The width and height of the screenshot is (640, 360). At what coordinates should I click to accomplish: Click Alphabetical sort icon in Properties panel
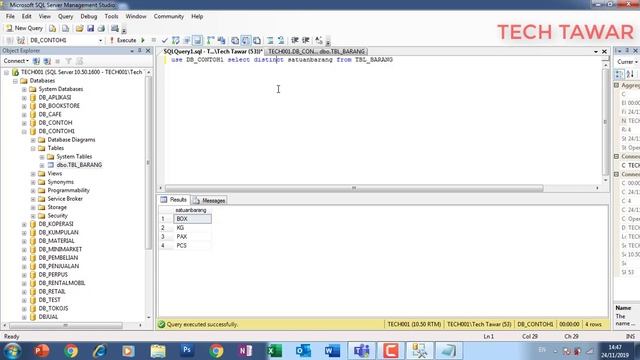[630, 74]
